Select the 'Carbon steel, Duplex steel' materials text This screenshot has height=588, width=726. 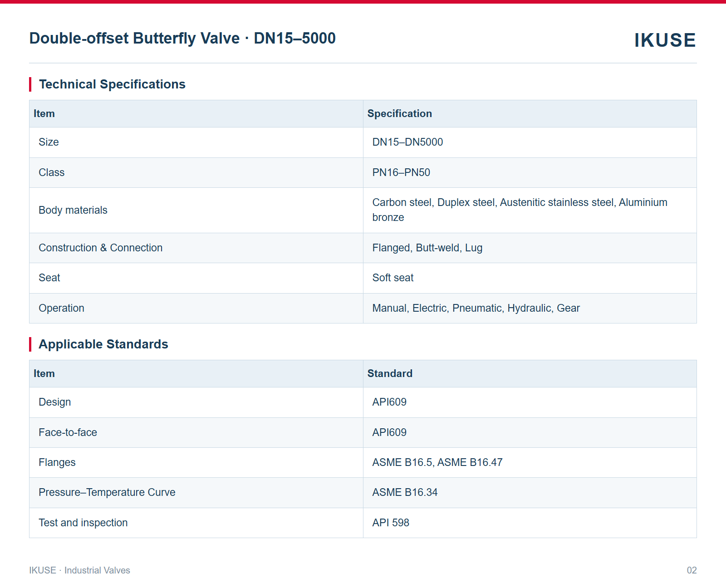pyautogui.click(x=433, y=202)
